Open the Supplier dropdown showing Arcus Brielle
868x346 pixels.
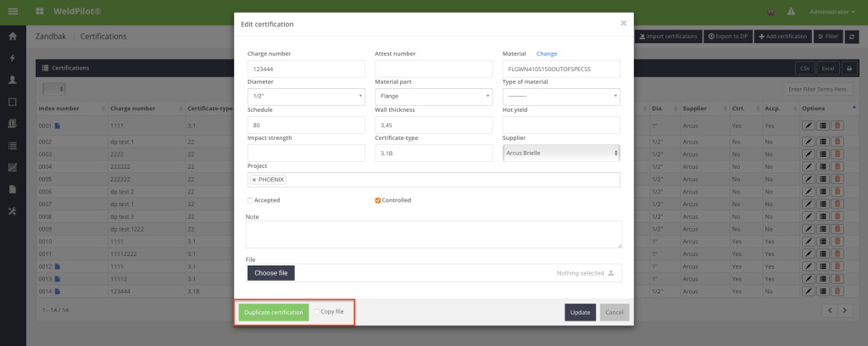pos(560,153)
